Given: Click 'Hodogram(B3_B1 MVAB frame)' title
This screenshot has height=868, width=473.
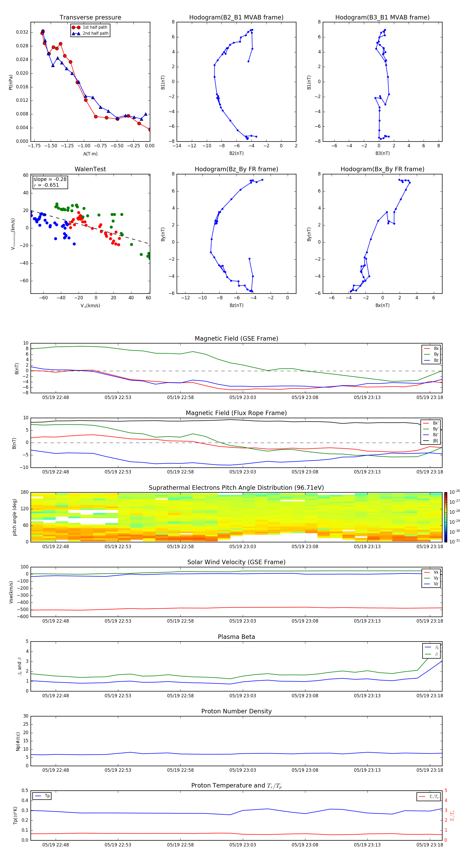Looking at the screenshot, I should [x=382, y=18].
